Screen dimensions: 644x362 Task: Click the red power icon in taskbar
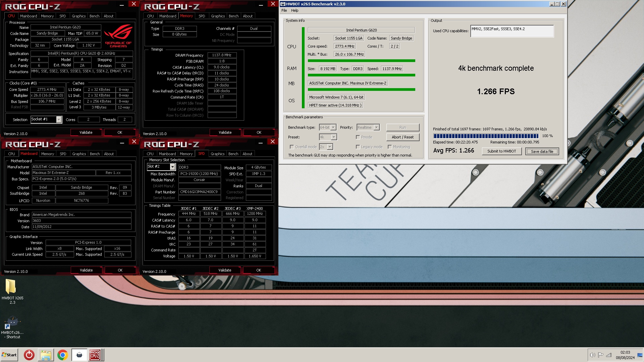pos(29,355)
